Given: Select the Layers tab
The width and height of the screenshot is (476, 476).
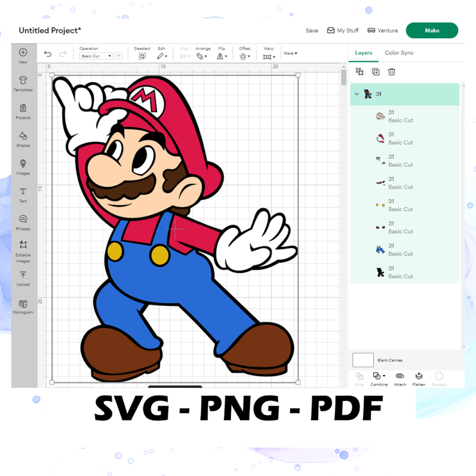Looking at the screenshot, I should pos(364,53).
